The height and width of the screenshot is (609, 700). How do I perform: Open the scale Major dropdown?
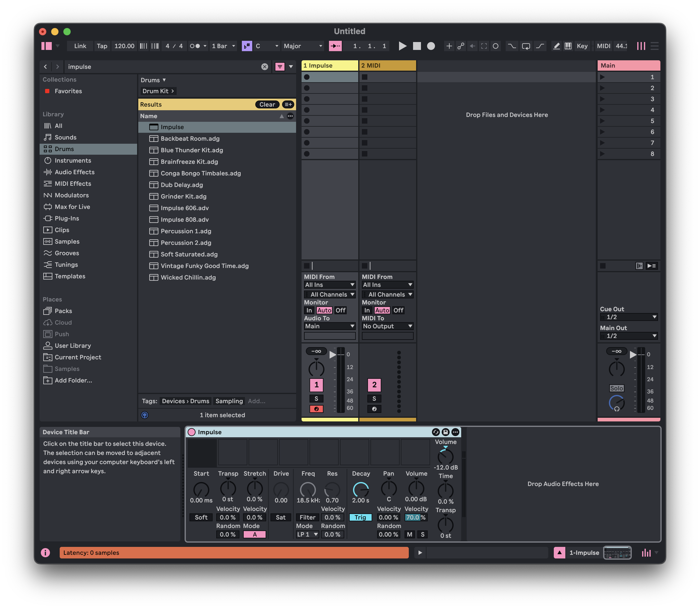point(302,46)
